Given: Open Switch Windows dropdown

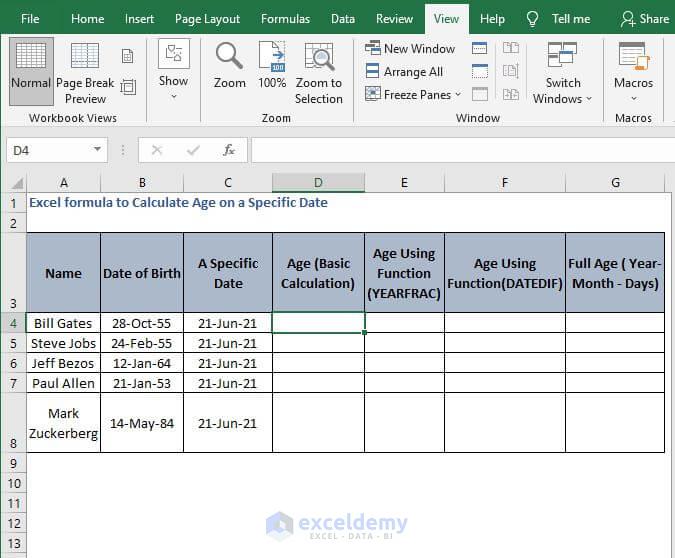Looking at the screenshot, I should [562, 73].
